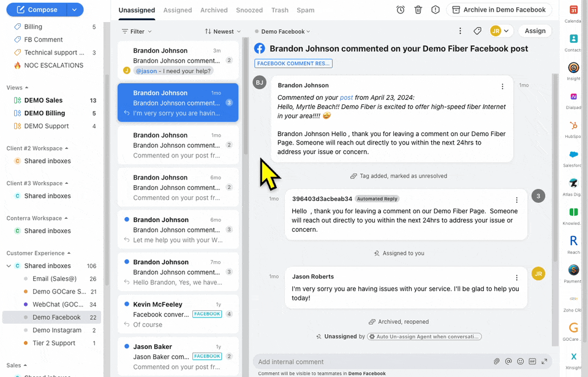
Task: Switch to the Spam tab
Action: click(305, 10)
